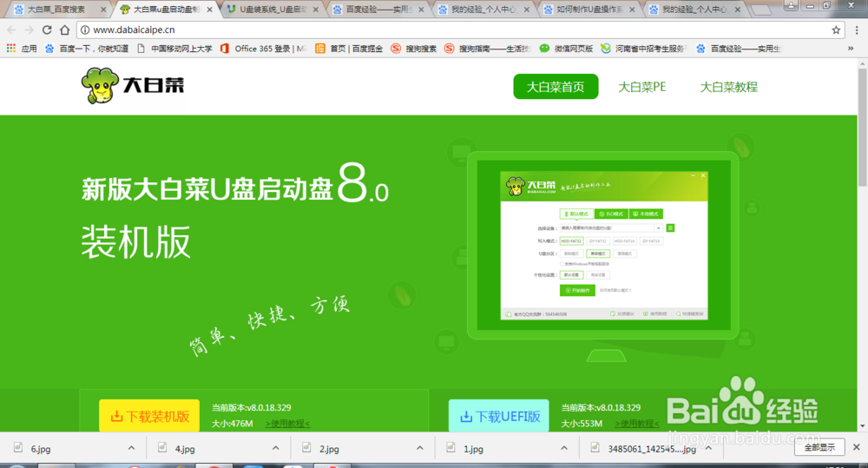The width and height of the screenshot is (868, 468).
Task: Bookmark this page with the star icon
Action: point(836,30)
